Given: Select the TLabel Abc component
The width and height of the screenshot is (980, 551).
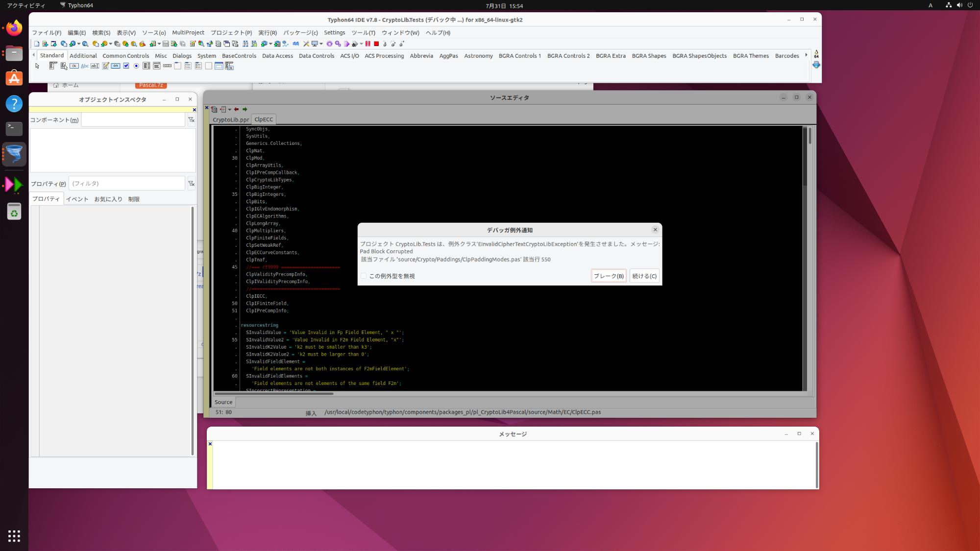Looking at the screenshot, I should coord(85,66).
